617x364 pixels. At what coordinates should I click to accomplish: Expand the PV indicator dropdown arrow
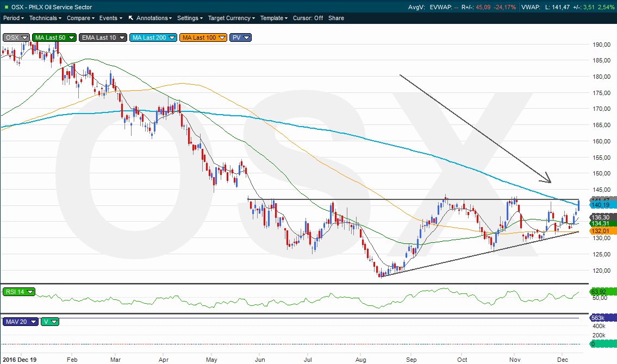[246, 37]
